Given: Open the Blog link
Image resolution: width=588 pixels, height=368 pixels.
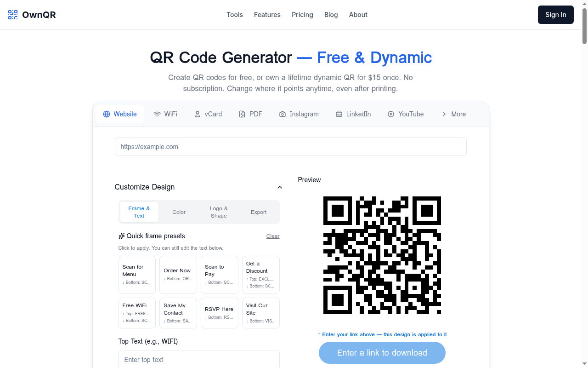Looking at the screenshot, I should (x=331, y=15).
